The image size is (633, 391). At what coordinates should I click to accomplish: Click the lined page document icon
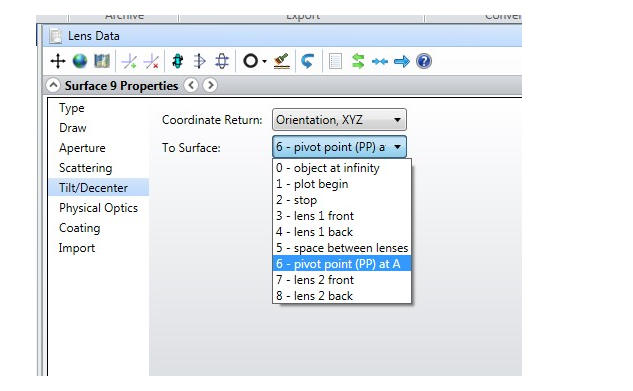point(335,61)
